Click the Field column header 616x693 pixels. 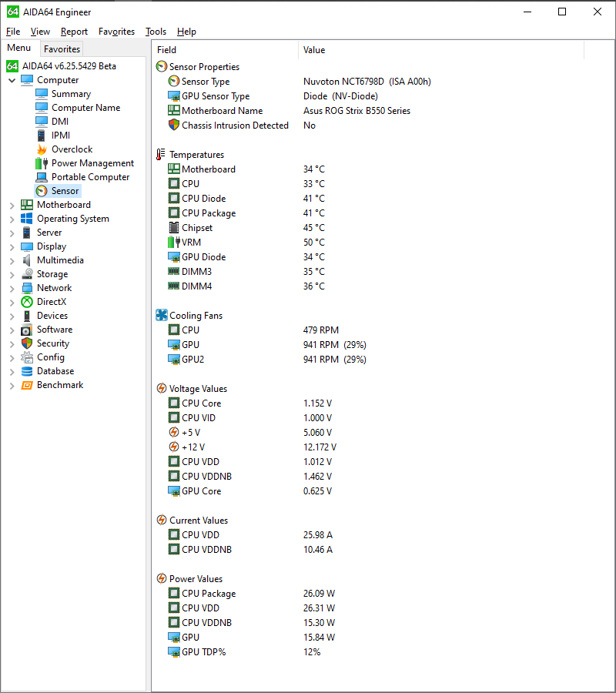click(226, 50)
